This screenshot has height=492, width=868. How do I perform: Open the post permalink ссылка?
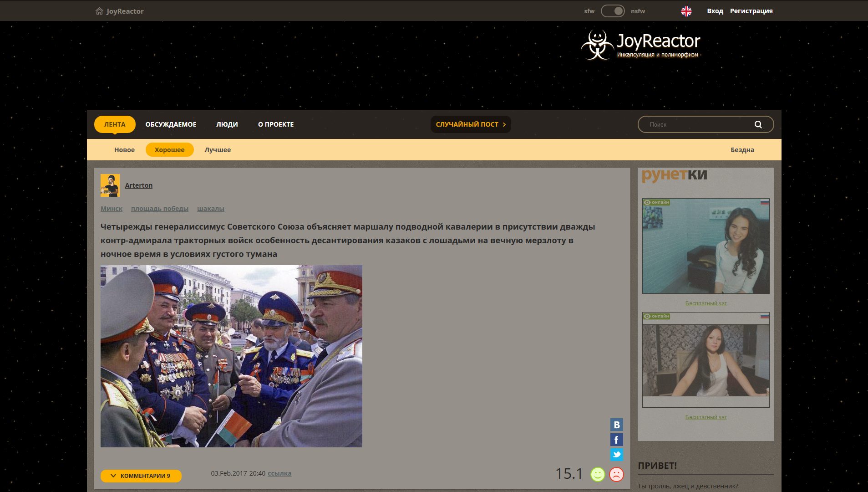point(279,473)
